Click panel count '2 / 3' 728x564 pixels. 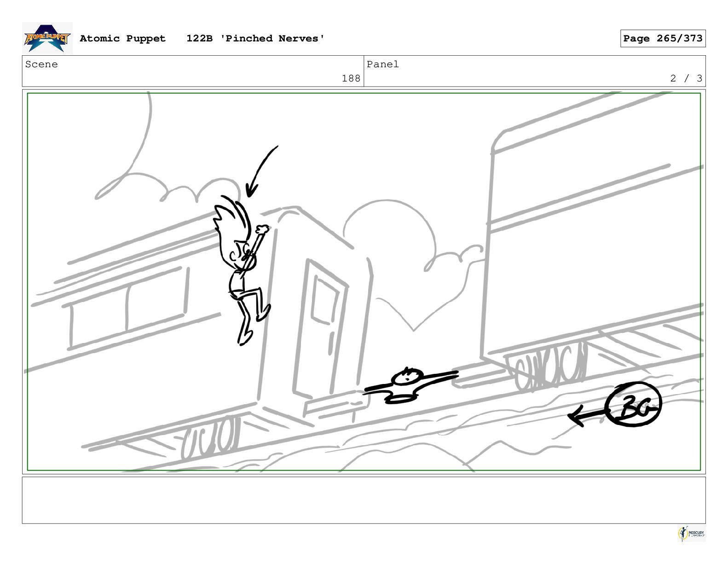(686, 78)
